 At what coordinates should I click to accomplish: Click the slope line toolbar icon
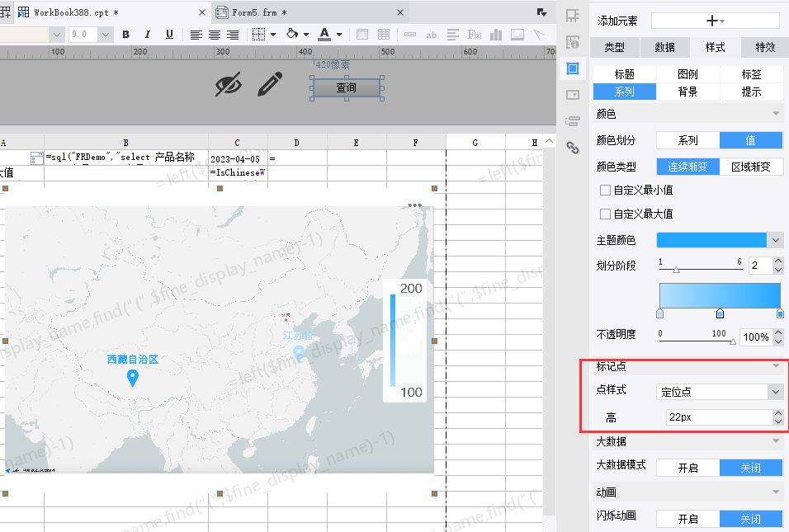(539, 35)
